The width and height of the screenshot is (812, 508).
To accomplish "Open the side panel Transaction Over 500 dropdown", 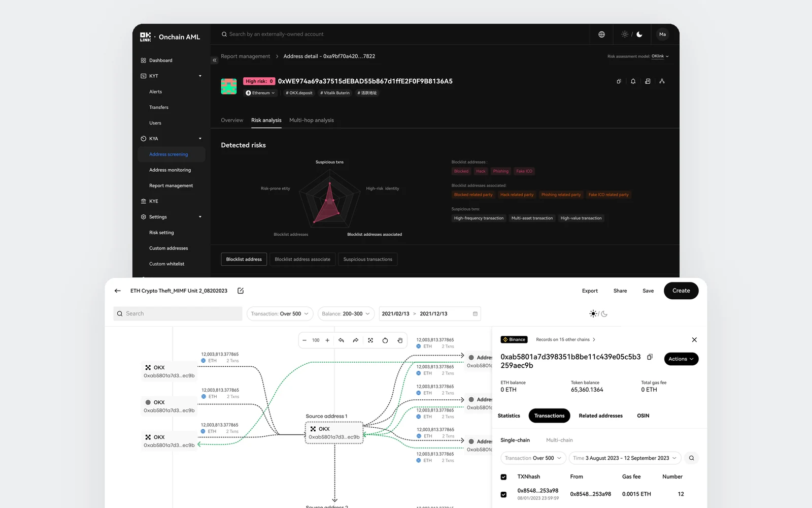I will coord(533,458).
